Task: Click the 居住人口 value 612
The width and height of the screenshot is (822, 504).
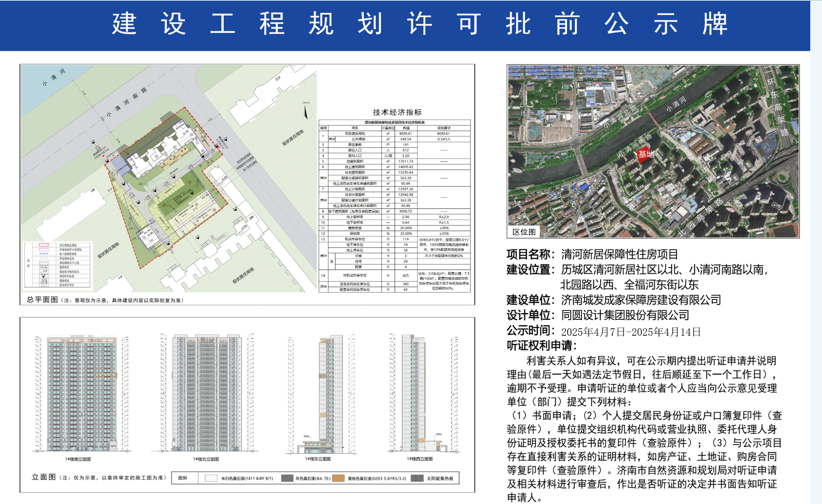Action: [406, 150]
